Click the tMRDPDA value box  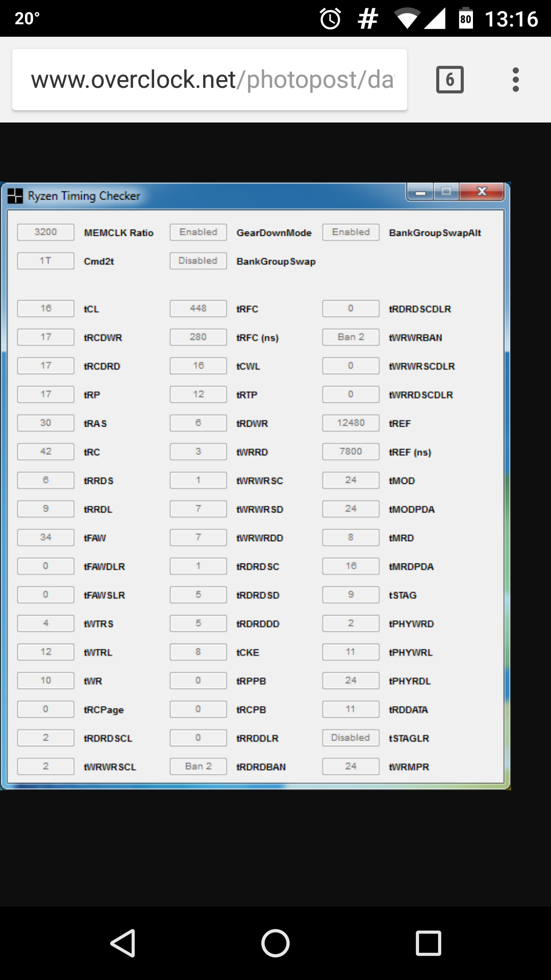pyautogui.click(x=351, y=567)
